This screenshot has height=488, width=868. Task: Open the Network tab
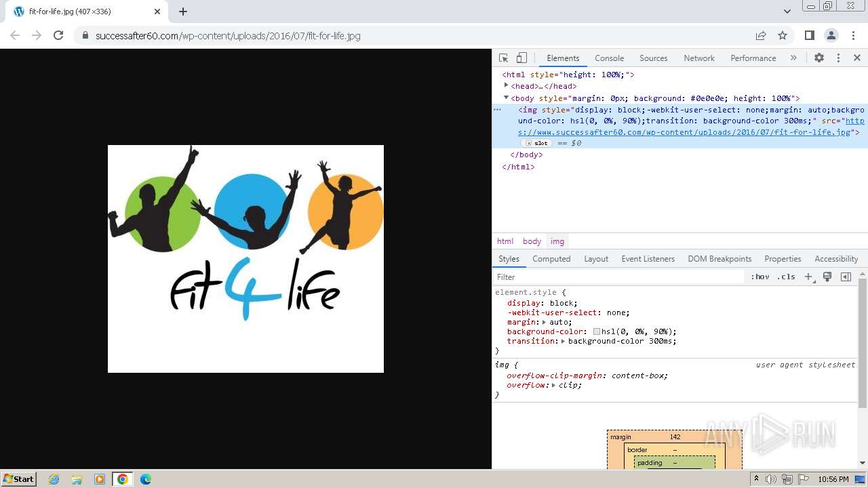[699, 58]
